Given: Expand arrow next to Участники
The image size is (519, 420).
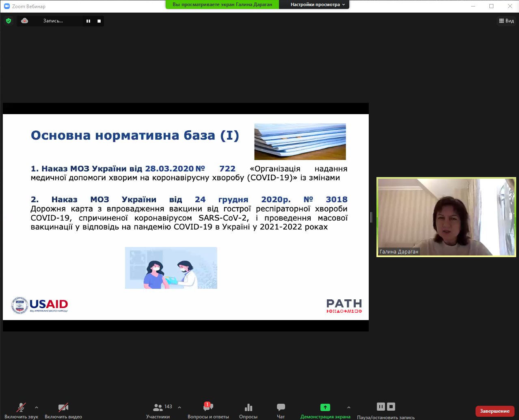Looking at the screenshot, I should pyautogui.click(x=179, y=407).
